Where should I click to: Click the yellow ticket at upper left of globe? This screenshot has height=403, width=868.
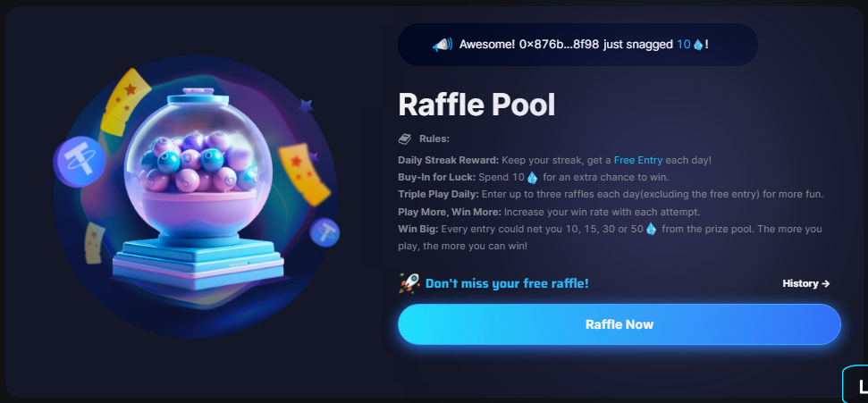pos(125,101)
